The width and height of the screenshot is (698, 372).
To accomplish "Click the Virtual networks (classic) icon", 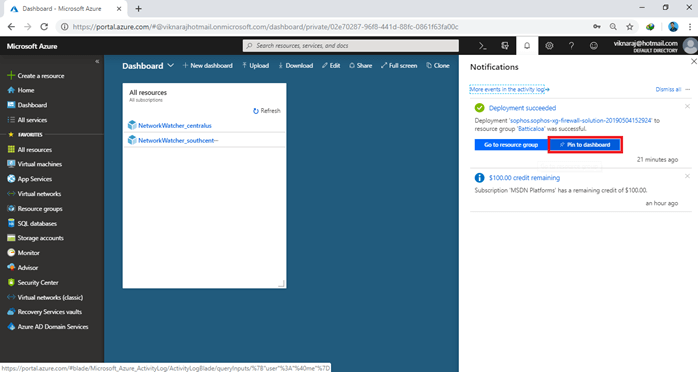I will [11, 297].
